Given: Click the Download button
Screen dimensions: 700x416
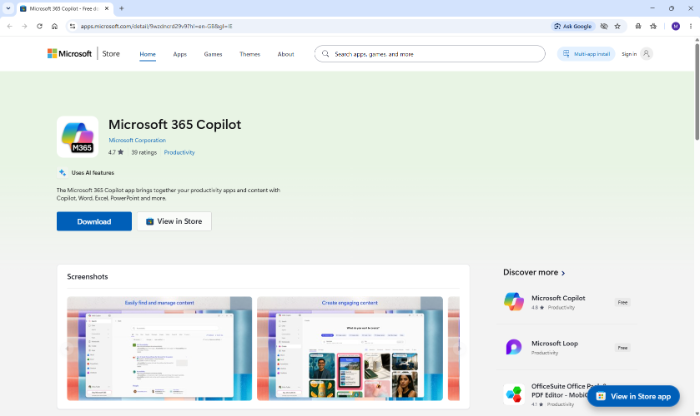Looking at the screenshot, I should tap(94, 221).
